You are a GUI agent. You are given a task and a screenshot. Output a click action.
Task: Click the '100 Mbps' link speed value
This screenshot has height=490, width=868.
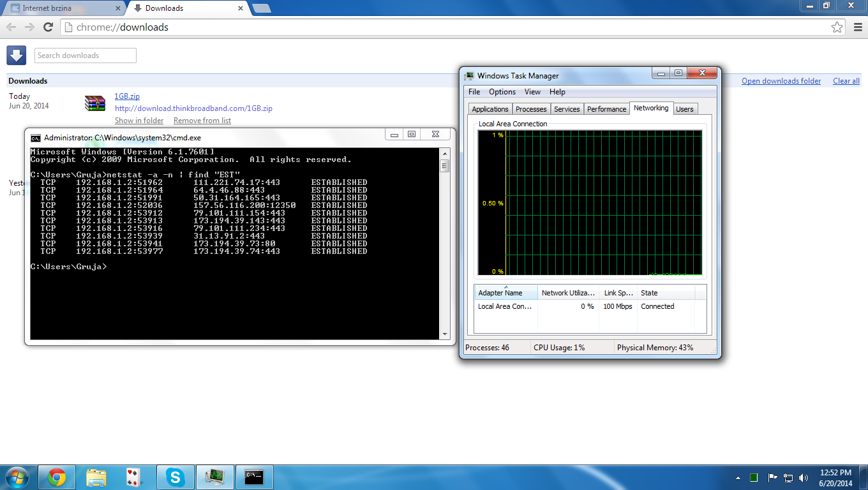(x=618, y=306)
